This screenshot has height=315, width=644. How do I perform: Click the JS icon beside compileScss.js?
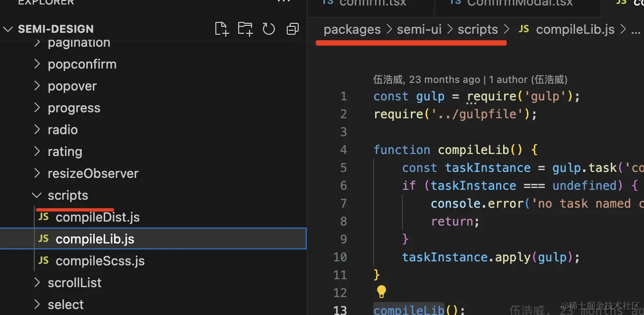[44, 261]
